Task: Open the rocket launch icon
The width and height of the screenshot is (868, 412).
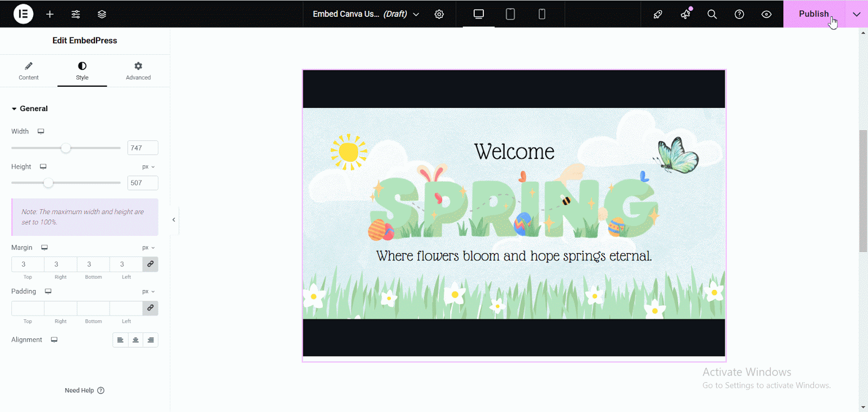Action: pos(658,14)
